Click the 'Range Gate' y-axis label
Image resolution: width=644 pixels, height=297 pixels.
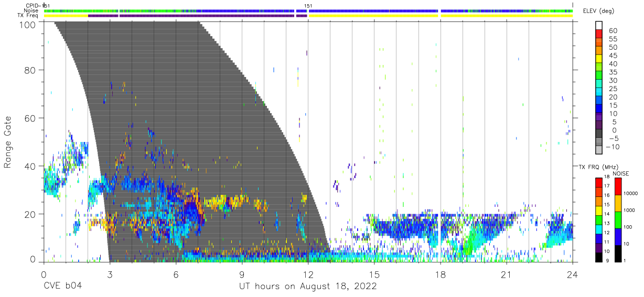[x=8, y=141]
